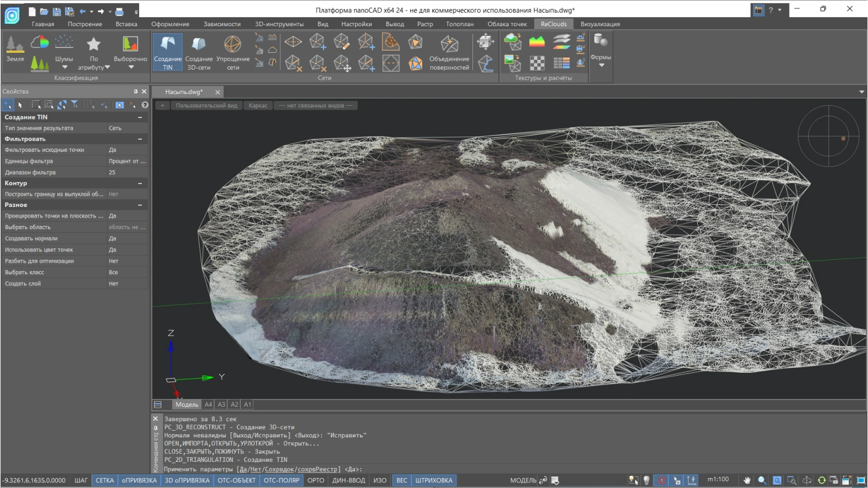
Task: Collapse the Разное properties section
Action: point(140,205)
